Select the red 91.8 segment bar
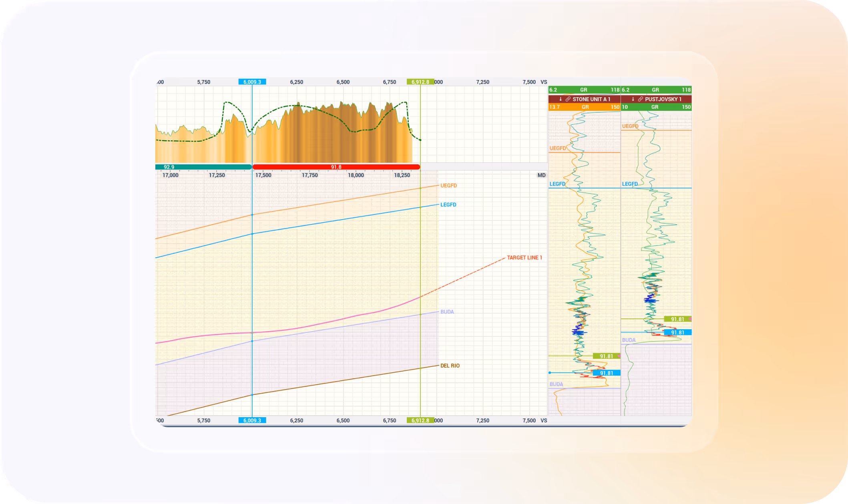 tap(336, 167)
